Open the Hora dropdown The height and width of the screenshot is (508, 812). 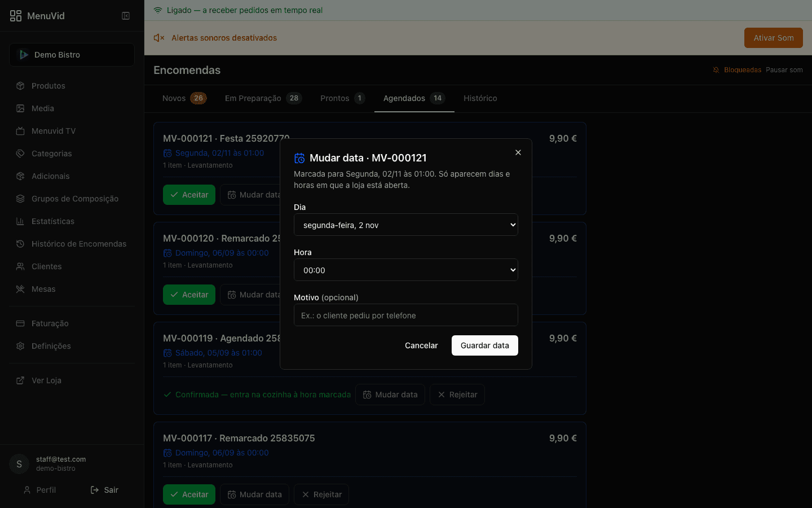pyautogui.click(x=406, y=270)
